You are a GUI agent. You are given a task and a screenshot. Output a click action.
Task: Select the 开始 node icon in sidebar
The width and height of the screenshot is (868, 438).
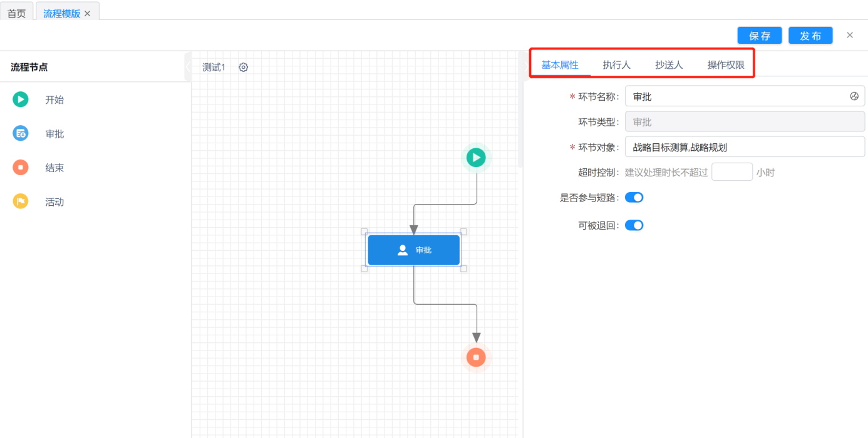[x=21, y=99]
